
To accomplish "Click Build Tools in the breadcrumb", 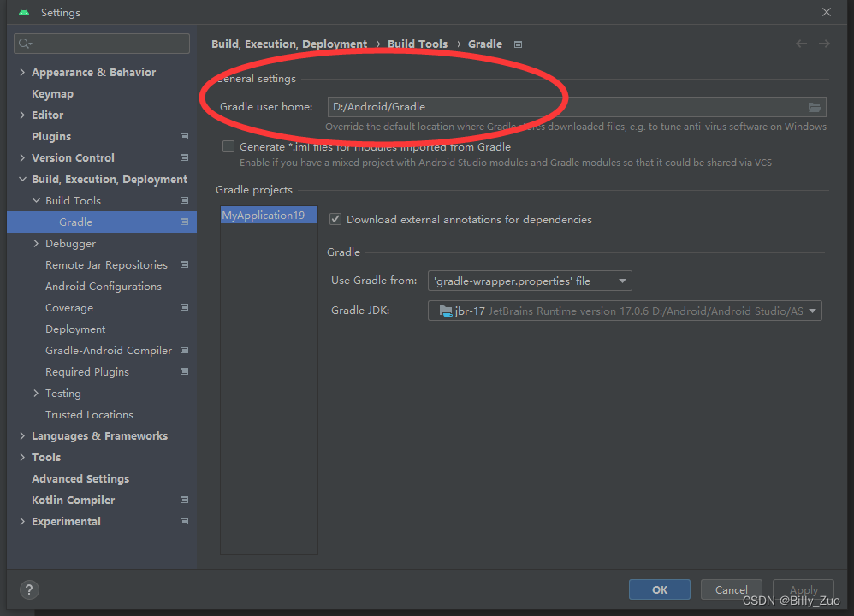I will tap(418, 44).
